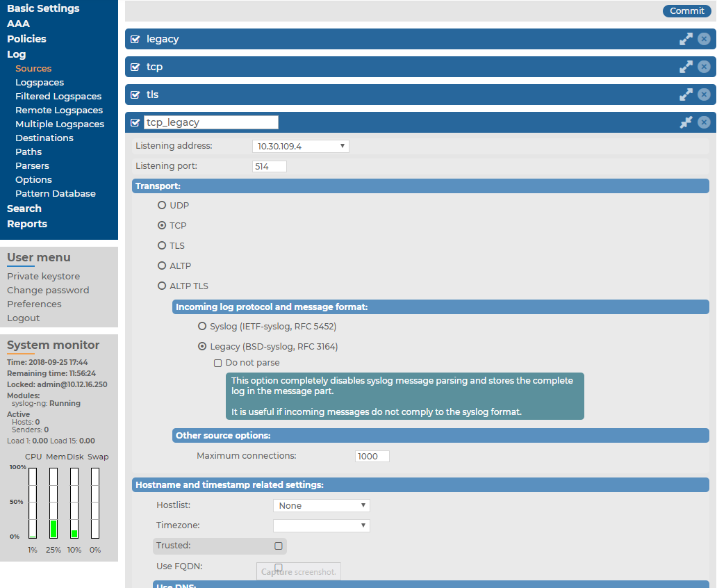Open the Policies menu
Viewport: 717px width, 588px height.
26,39
